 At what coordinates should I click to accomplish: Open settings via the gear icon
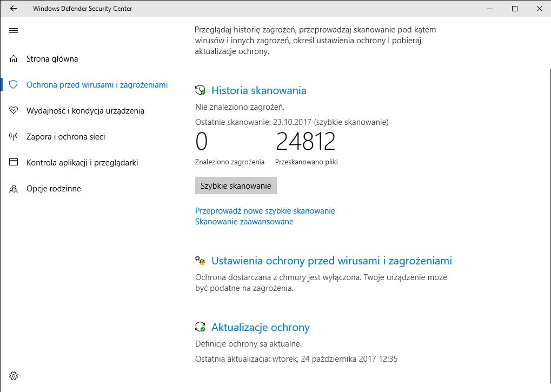pos(14,376)
